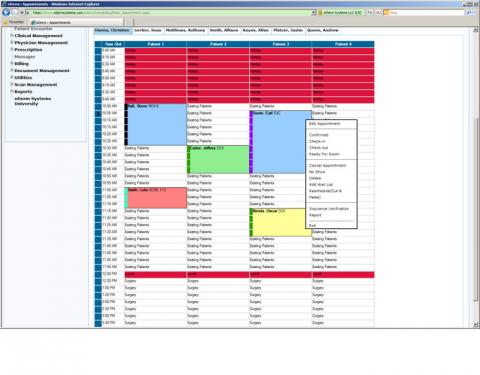Expand the Billing tree node

12,63
